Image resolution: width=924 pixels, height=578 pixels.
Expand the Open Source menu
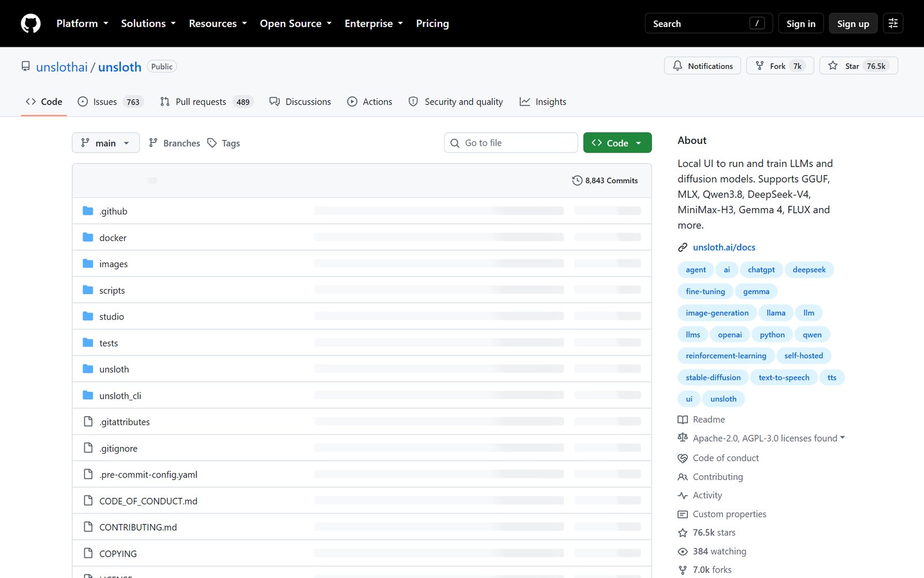coord(296,24)
